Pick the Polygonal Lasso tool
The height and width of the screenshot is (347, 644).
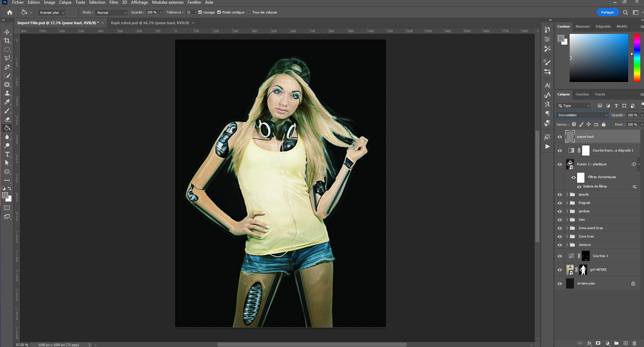[x=7, y=58]
